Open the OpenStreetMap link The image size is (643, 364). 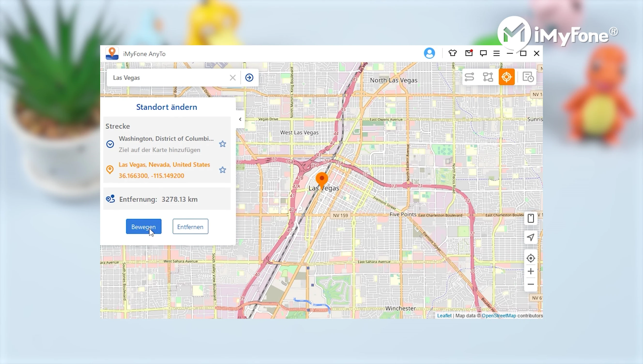(499, 316)
